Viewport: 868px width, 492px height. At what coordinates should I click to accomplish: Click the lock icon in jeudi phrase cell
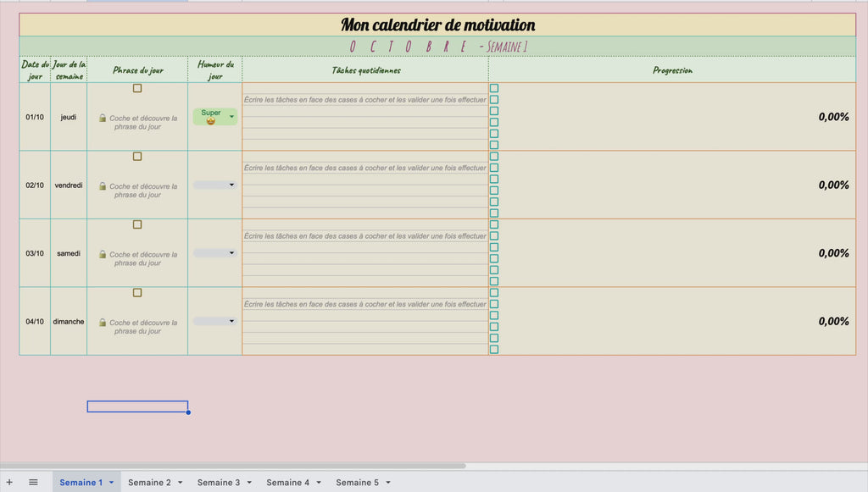click(103, 118)
